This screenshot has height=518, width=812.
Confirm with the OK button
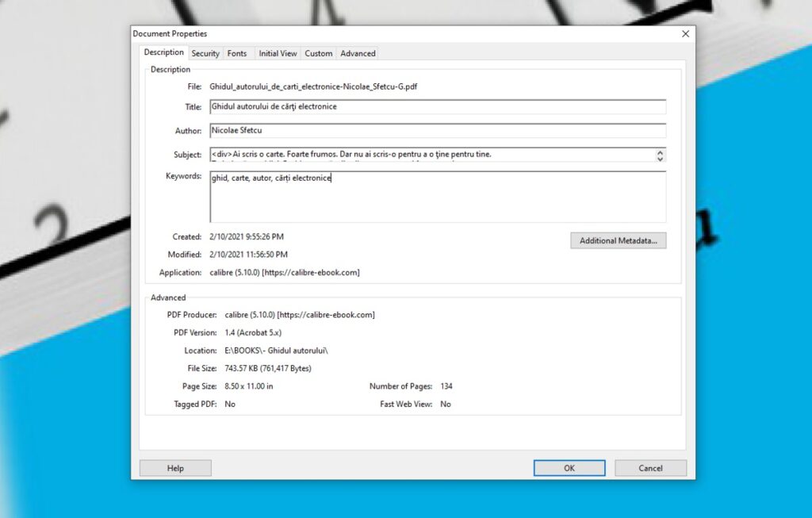(569, 468)
